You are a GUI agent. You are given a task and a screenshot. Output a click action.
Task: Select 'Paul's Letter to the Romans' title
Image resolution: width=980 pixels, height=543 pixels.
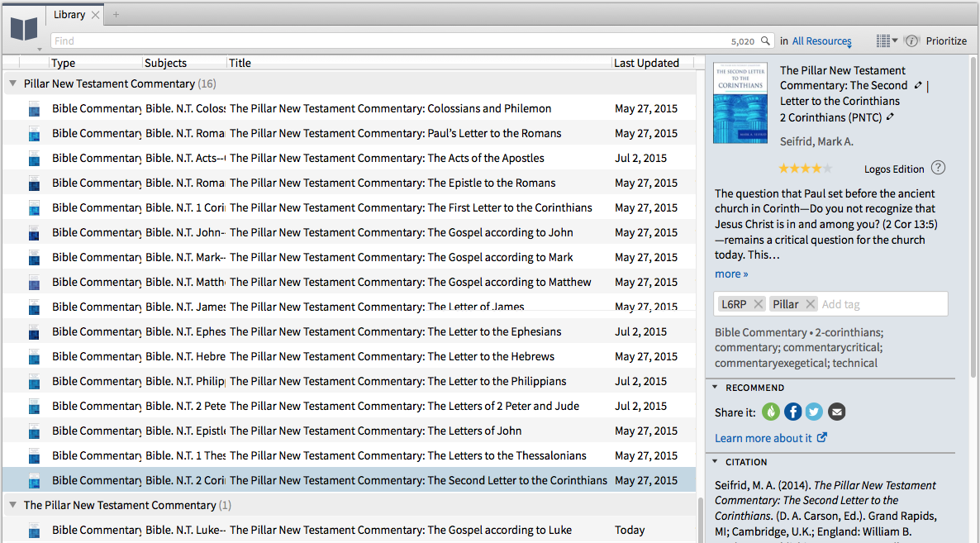(396, 133)
